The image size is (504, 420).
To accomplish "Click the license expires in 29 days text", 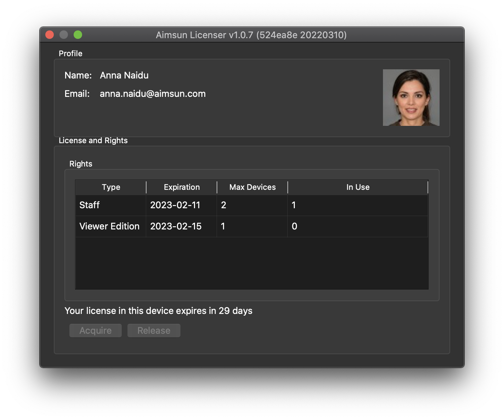I will coord(158,311).
